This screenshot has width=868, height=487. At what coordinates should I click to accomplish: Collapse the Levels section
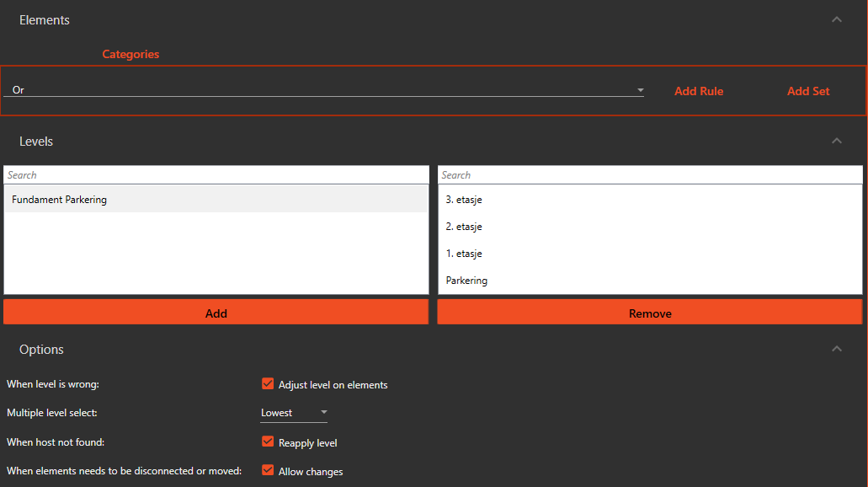pyautogui.click(x=836, y=141)
